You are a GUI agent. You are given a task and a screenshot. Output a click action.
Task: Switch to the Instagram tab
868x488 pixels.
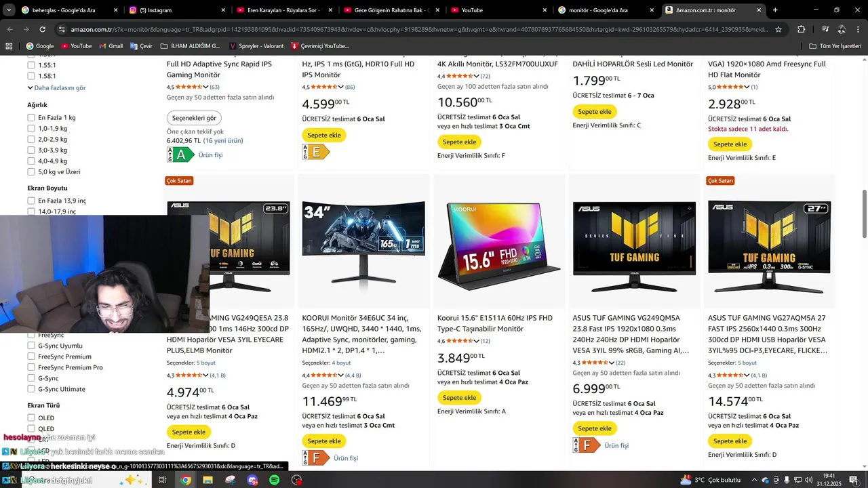point(174,10)
